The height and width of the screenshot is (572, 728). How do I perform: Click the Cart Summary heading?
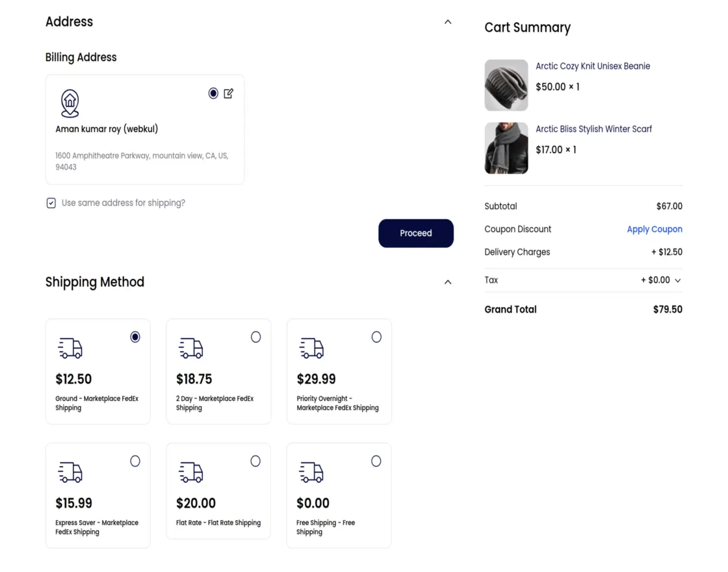[x=527, y=27]
